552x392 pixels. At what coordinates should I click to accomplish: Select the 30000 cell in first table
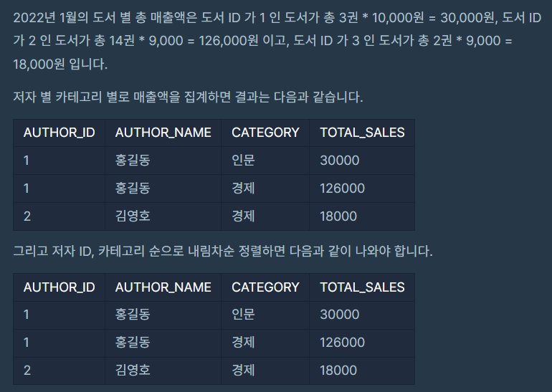pos(362,161)
